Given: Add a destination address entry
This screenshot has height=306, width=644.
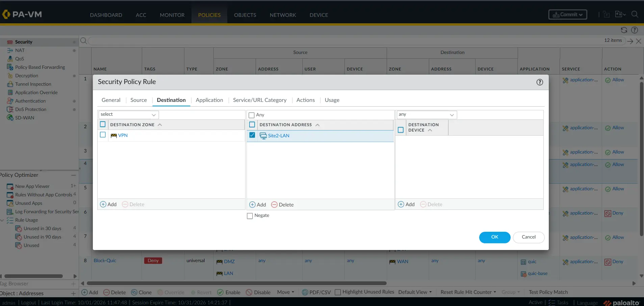Looking at the screenshot, I should coord(258,205).
